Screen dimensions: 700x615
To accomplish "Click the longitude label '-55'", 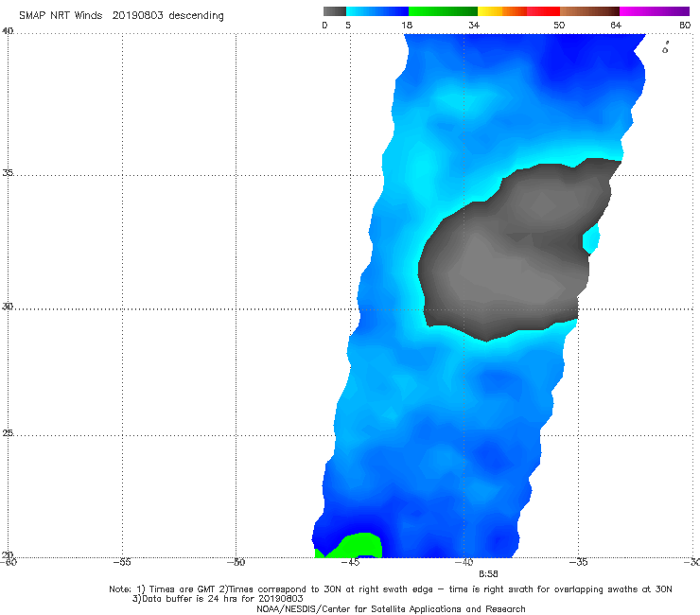I will [x=122, y=562].
